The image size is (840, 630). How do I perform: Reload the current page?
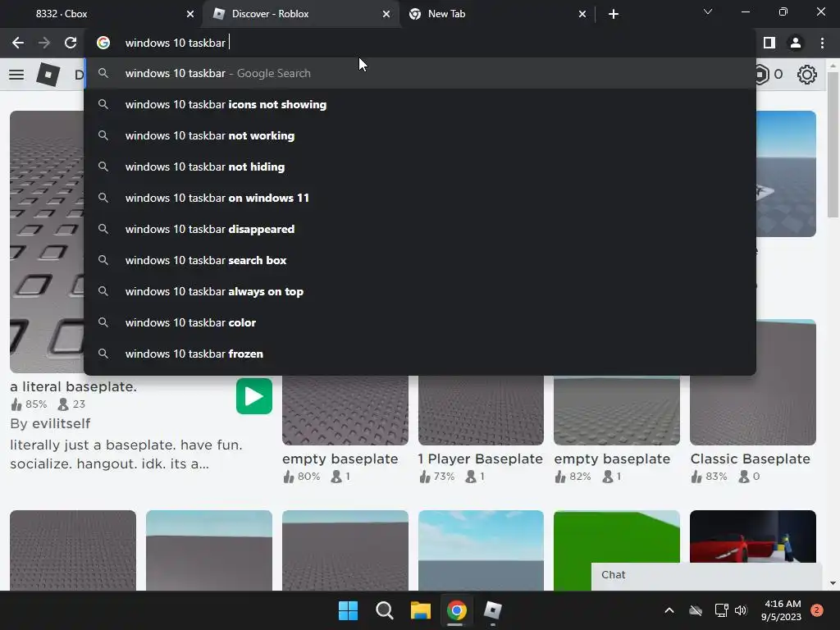coord(71,43)
